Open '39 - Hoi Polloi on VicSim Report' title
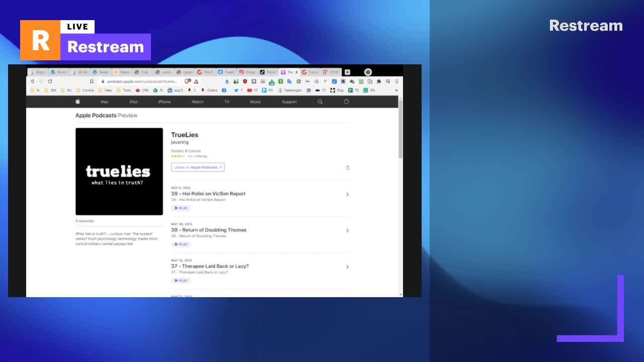The image size is (644, 362). coord(208,194)
